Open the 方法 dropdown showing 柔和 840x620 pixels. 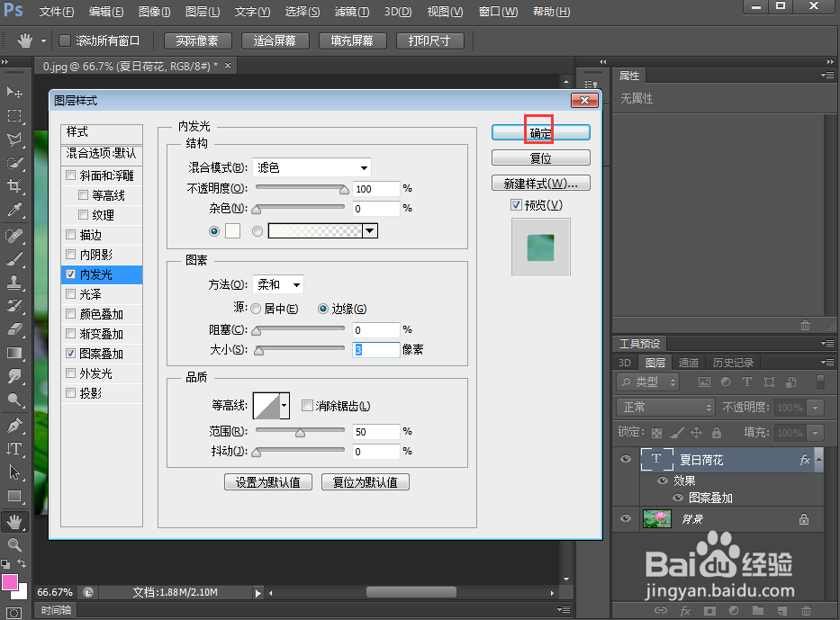coord(276,283)
